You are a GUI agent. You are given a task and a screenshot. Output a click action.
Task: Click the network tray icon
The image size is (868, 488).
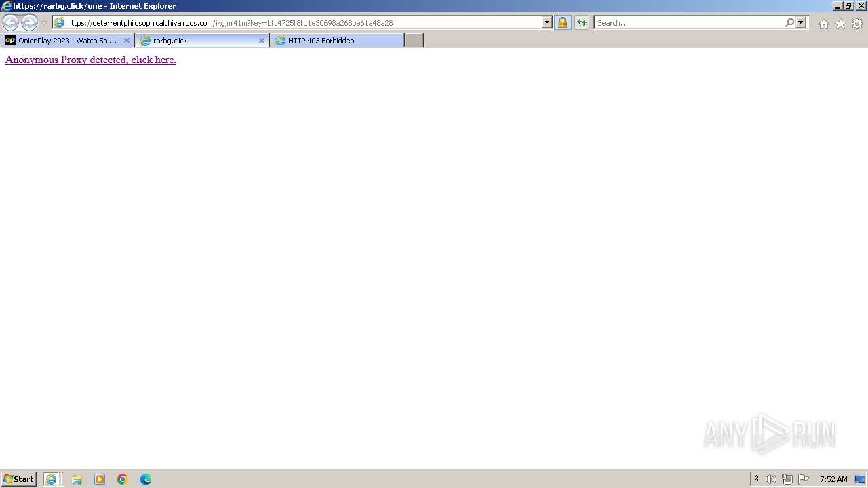[787, 479]
